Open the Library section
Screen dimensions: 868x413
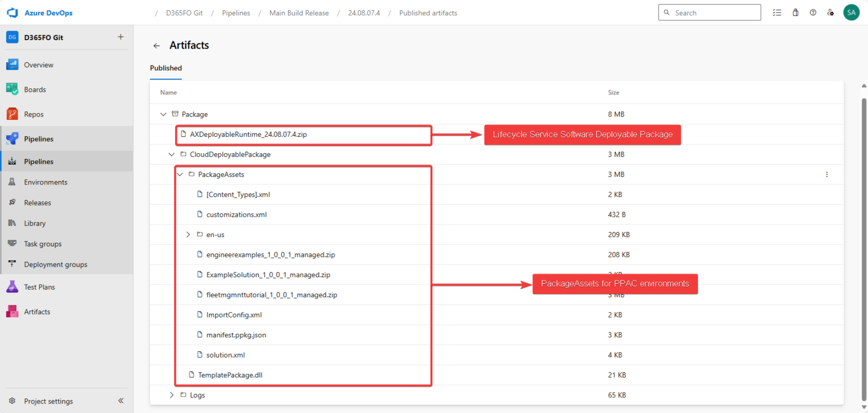pos(34,223)
